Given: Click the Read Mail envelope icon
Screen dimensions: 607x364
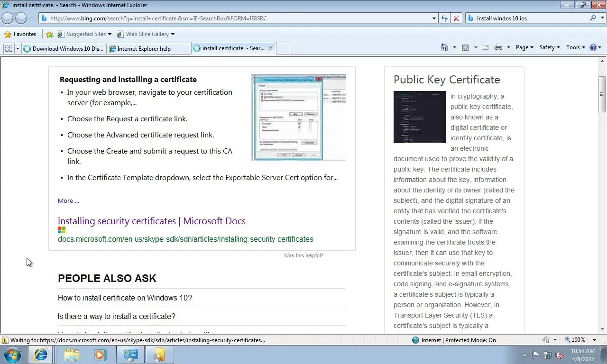Looking at the screenshot, I should click(485, 47).
